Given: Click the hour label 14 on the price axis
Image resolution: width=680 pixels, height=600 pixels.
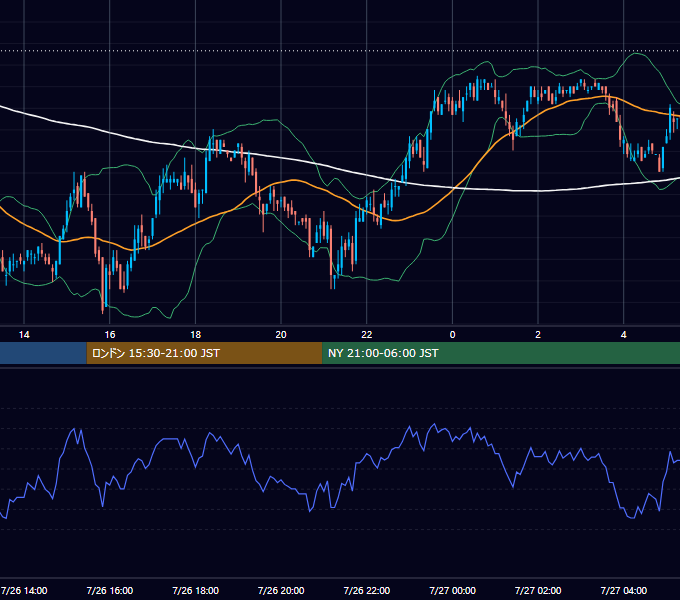Looking at the screenshot, I should click(24, 335).
